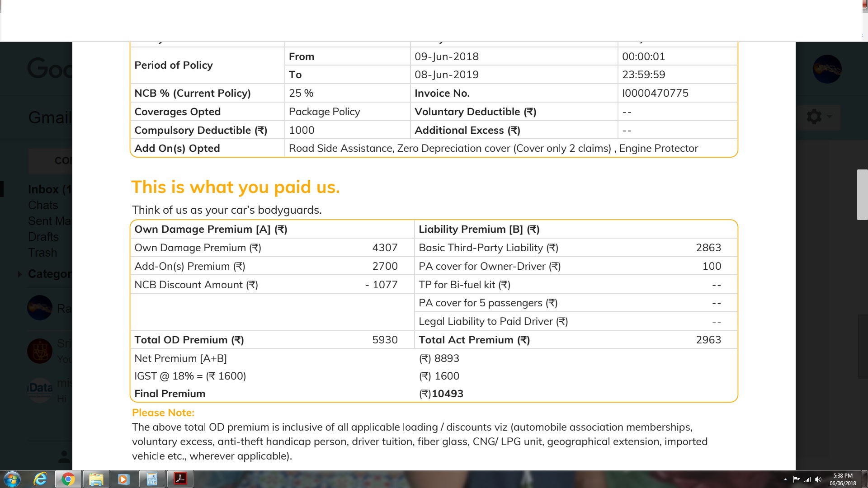Launch Internet Explorer from the taskbar
The width and height of the screenshot is (868, 488).
(x=40, y=479)
